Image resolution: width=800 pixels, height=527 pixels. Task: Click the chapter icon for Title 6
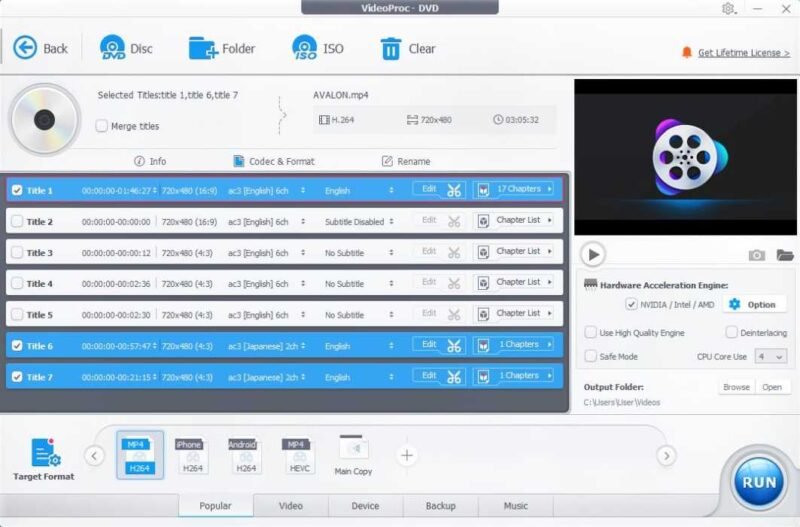tap(483, 345)
